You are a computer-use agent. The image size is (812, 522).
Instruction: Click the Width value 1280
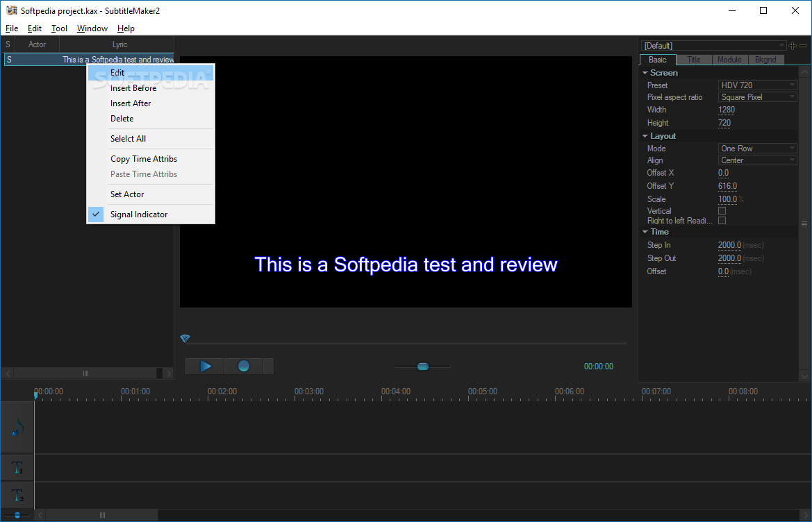[727, 110]
